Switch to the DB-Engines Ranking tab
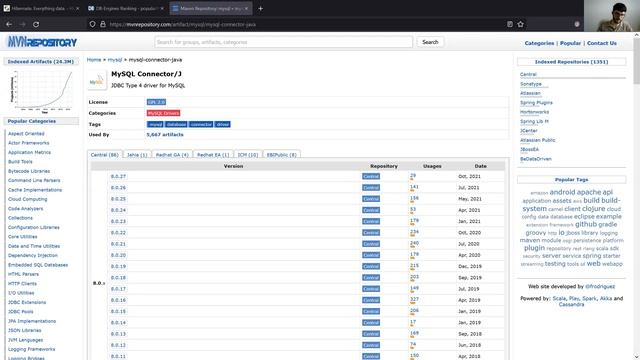The height and width of the screenshot is (360, 640). click(126, 8)
